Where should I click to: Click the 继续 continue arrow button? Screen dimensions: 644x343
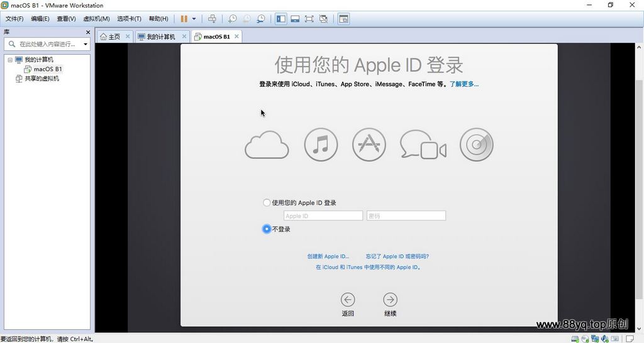[390, 300]
